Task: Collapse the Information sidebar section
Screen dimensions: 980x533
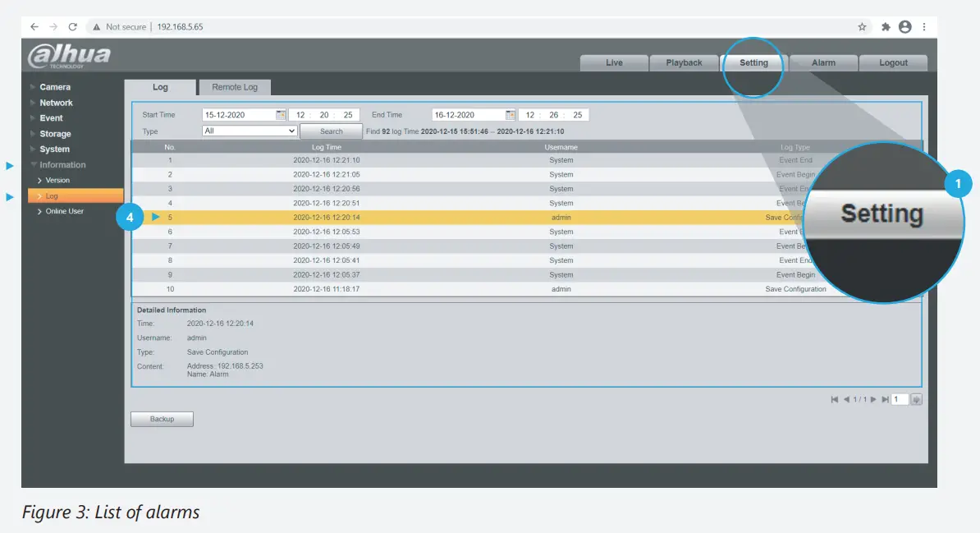Action: coord(62,165)
